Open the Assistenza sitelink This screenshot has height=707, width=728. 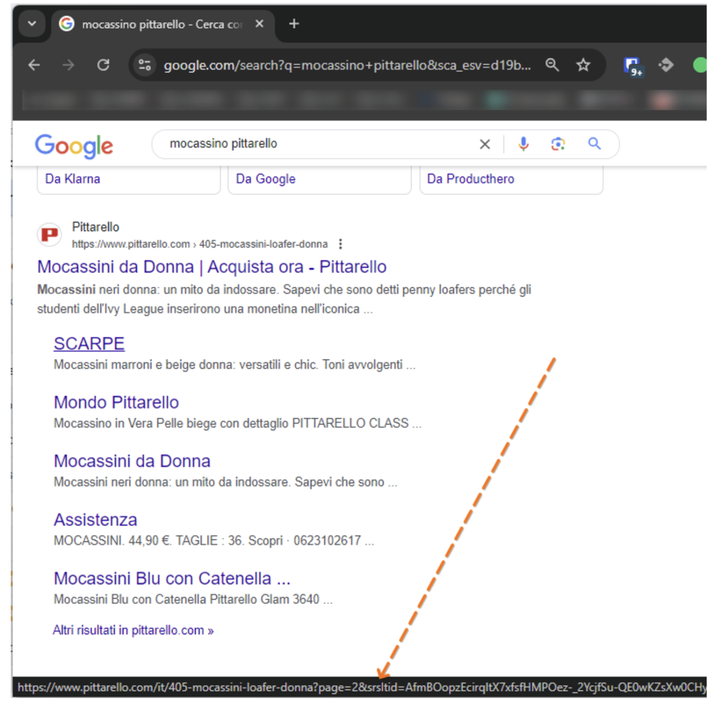[x=95, y=520]
